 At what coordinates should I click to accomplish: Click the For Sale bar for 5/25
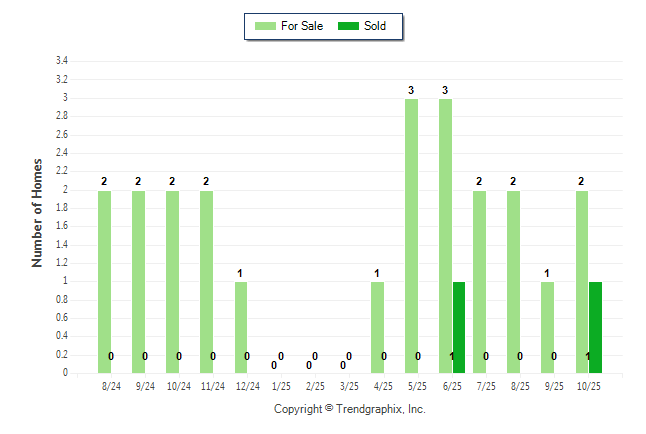[x=411, y=236]
